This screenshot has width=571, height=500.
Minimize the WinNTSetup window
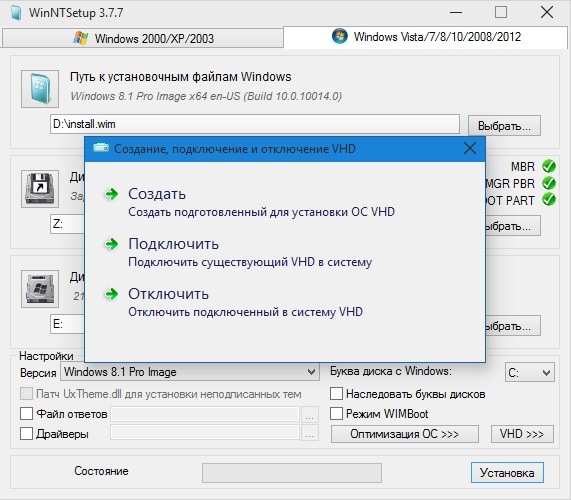pyautogui.click(x=456, y=13)
